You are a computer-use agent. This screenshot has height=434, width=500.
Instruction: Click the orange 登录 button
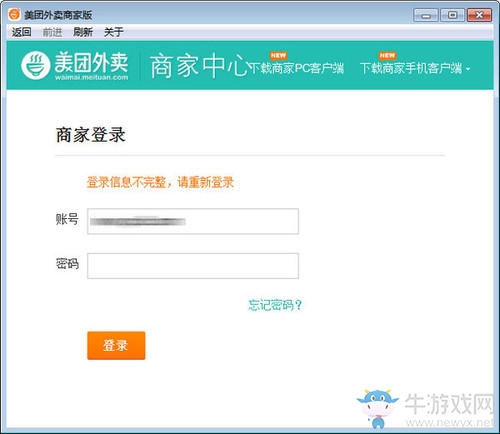pyautogui.click(x=116, y=345)
